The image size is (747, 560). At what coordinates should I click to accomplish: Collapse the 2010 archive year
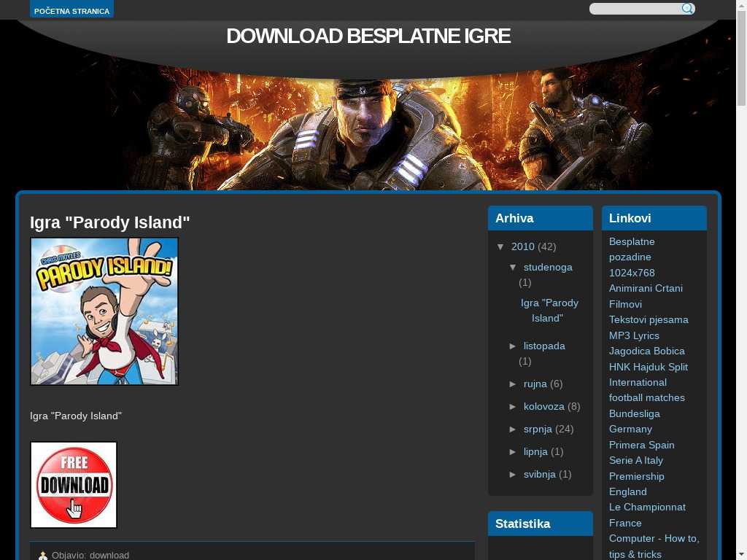click(501, 247)
